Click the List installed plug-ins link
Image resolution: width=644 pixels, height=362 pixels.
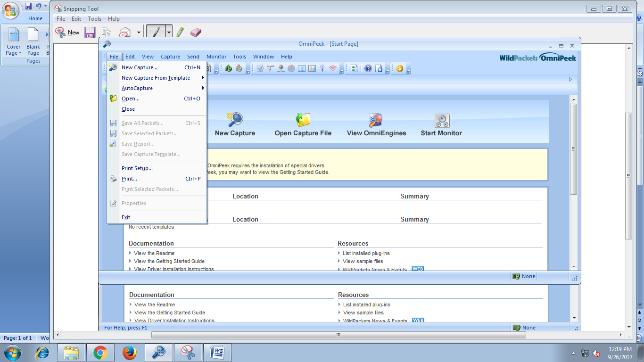[x=366, y=253]
